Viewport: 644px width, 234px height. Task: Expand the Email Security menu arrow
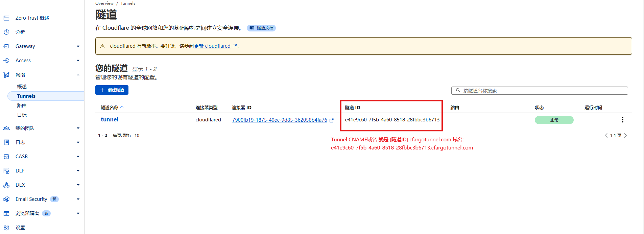pyautogui.click(x=78, y=199)
